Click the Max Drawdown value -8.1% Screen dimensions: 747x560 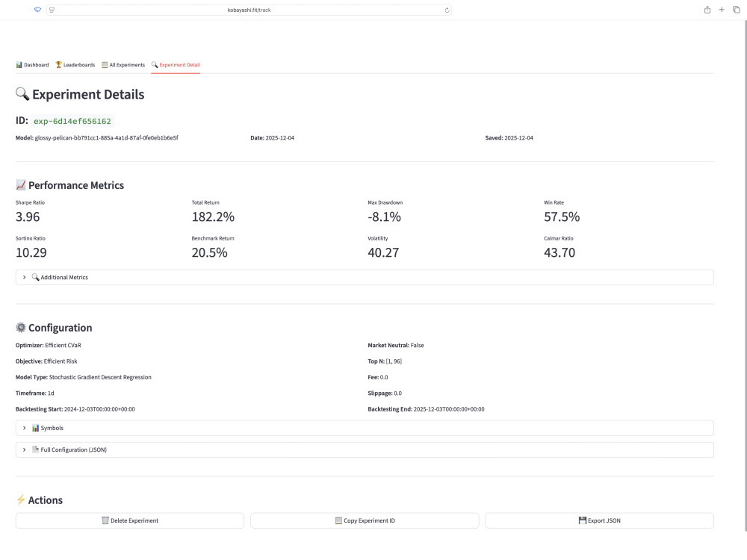tap(385, 217)
